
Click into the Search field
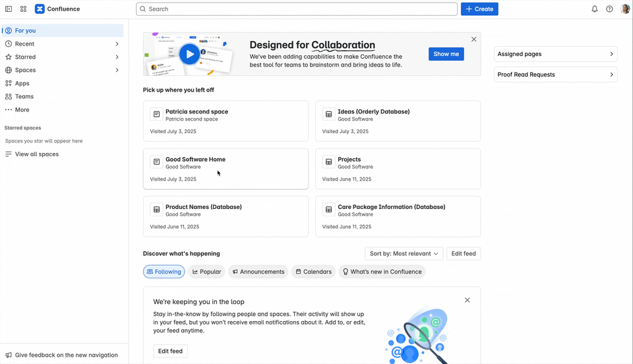click(297, 9)
